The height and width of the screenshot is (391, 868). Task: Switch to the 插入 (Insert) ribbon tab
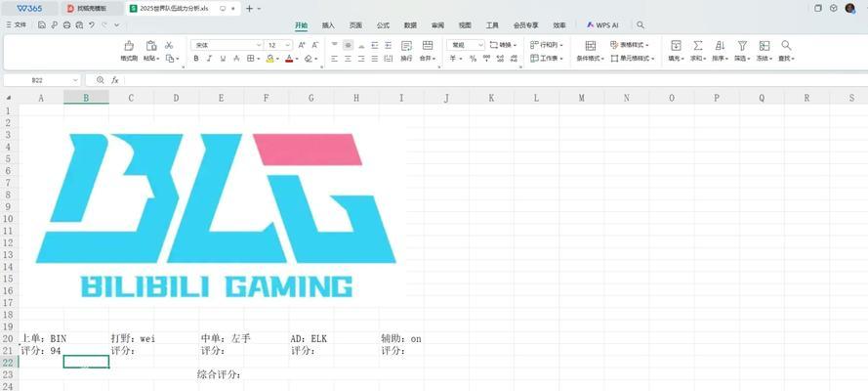tap(328, 25)
